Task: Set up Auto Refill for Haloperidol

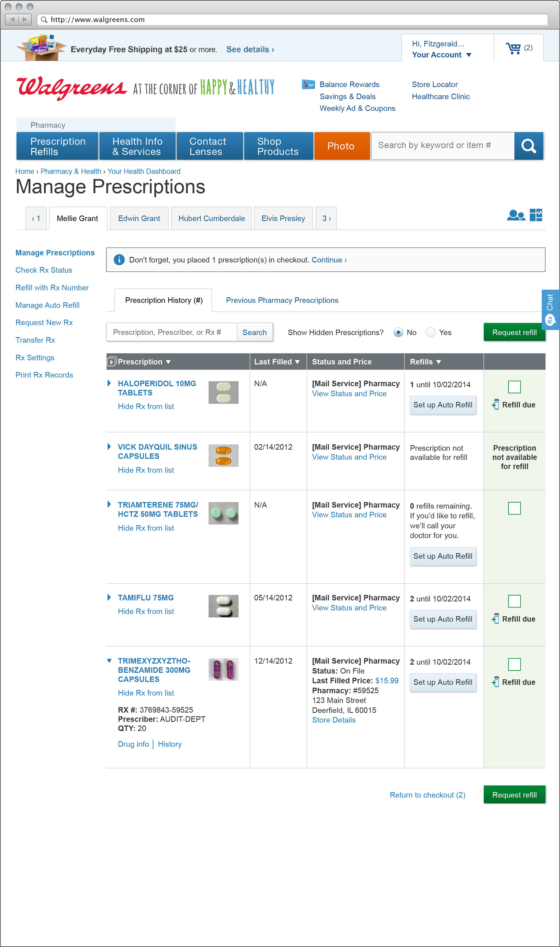Action: point(443,405)
